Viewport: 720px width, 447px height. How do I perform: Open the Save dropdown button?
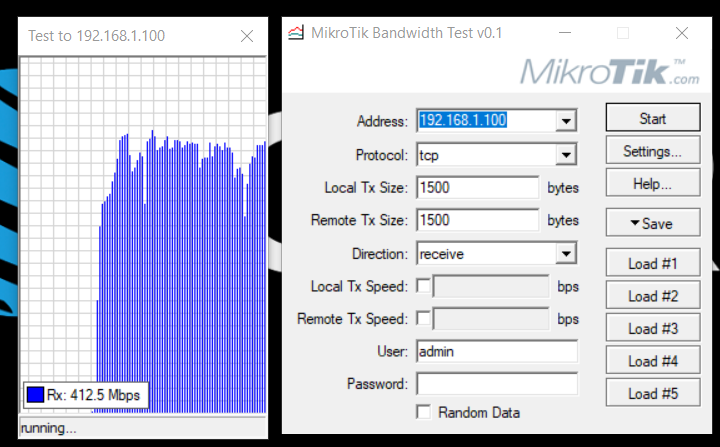(x=653, y=223)
